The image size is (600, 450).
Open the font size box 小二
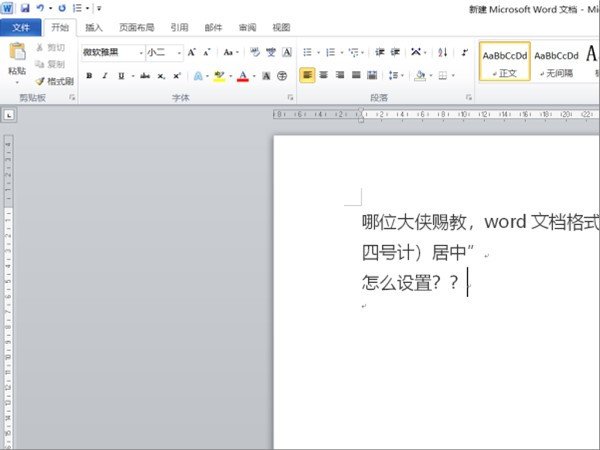165,52
